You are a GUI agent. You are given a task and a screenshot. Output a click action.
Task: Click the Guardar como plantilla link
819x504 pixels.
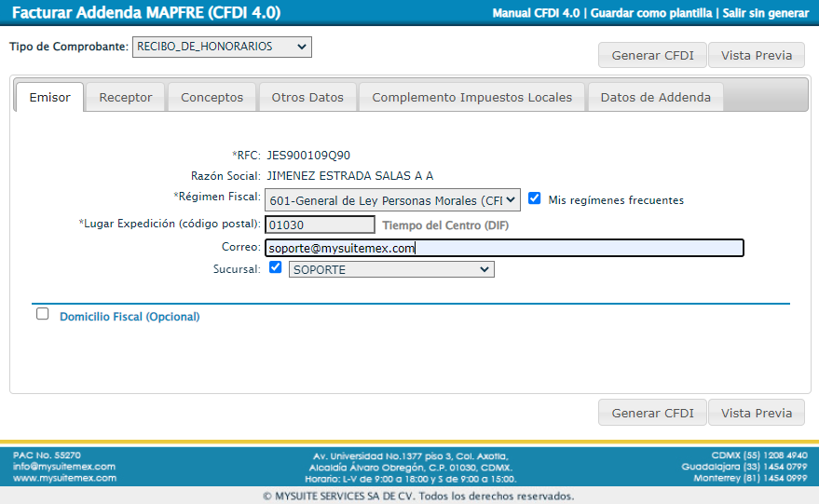pyautogui.click(x=652, y=13)
